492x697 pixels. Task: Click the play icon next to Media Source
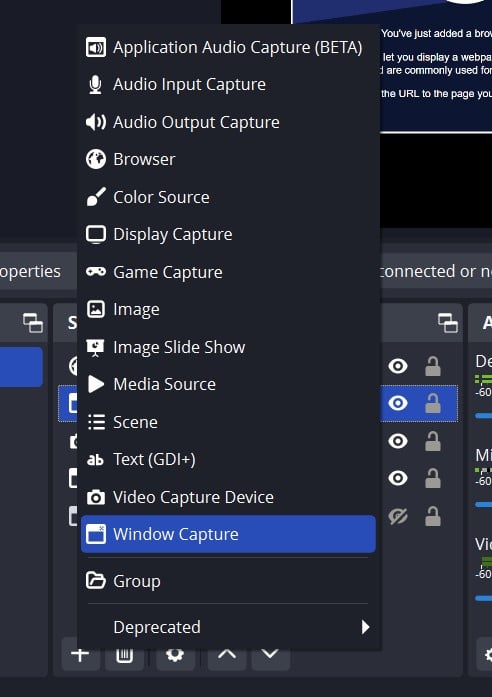click(96, 384)
